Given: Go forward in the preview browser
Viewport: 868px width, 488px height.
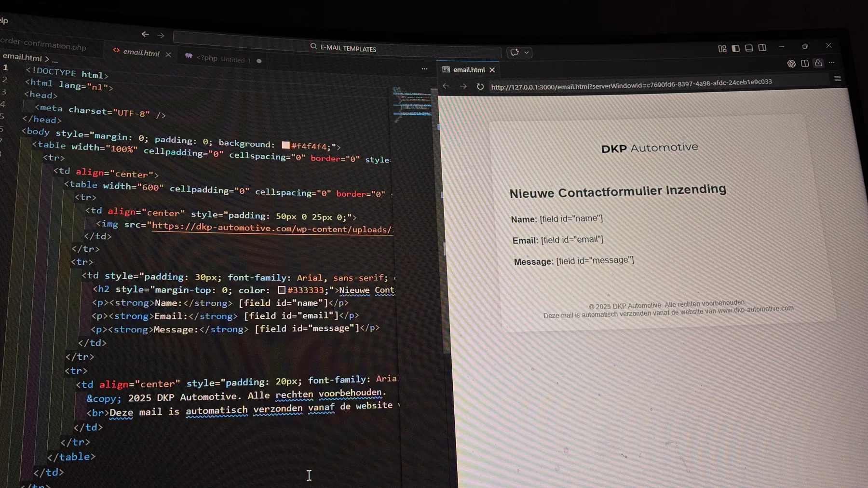Looking at the screenshot, I should tap(463, 86).
